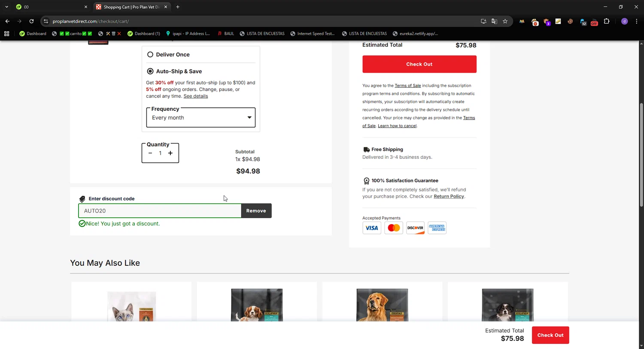Open the cat food product thumbnail
Screen dimensions: 644x349
131,306
